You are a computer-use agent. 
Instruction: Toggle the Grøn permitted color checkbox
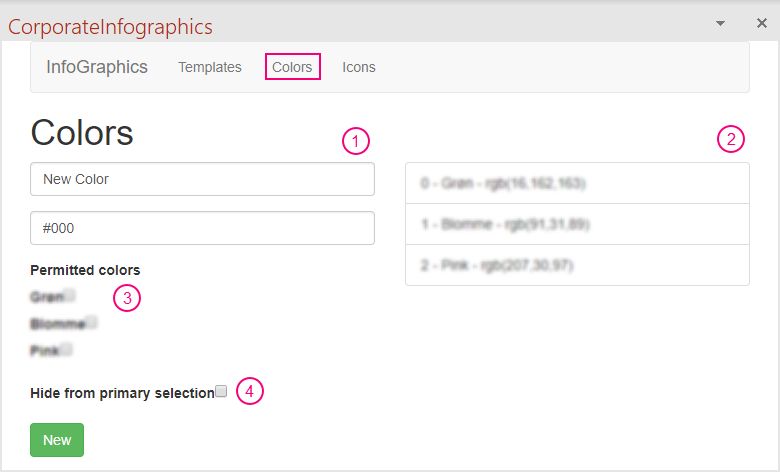click(69, 295)
